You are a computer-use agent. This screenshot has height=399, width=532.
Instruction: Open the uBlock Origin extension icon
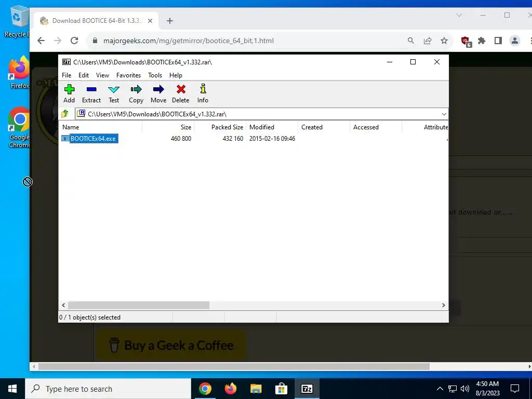466,42
